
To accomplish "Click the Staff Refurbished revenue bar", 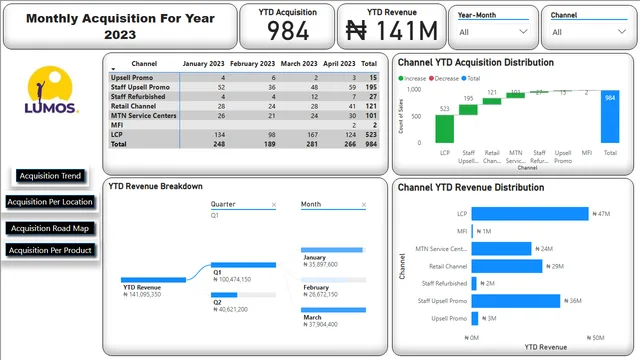I will [x=474, y=283].
